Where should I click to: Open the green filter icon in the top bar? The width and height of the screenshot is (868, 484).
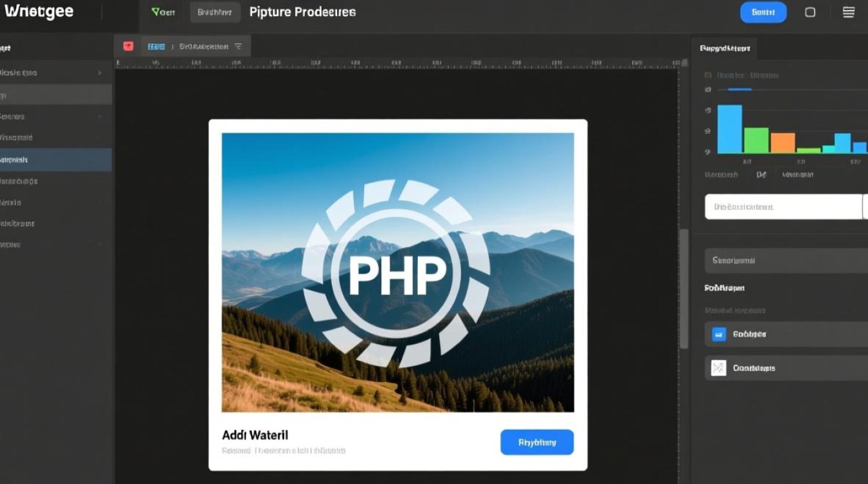pos(154,11)
